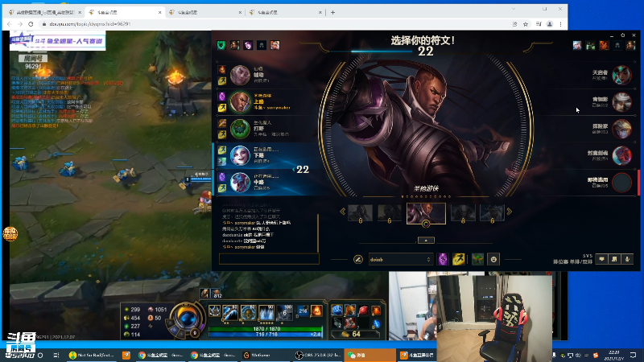644x362 pixels.
Task: Open the client settings gear icon
Action: (622, 35)
